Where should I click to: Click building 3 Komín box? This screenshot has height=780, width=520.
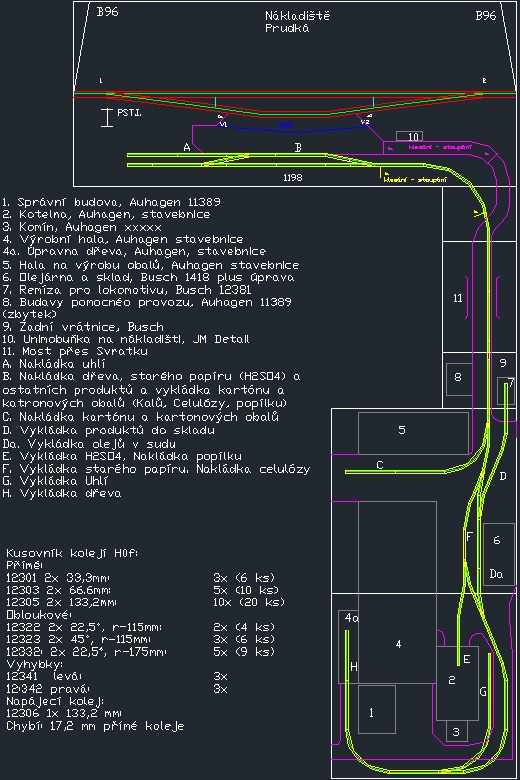(x=456, y=731)
